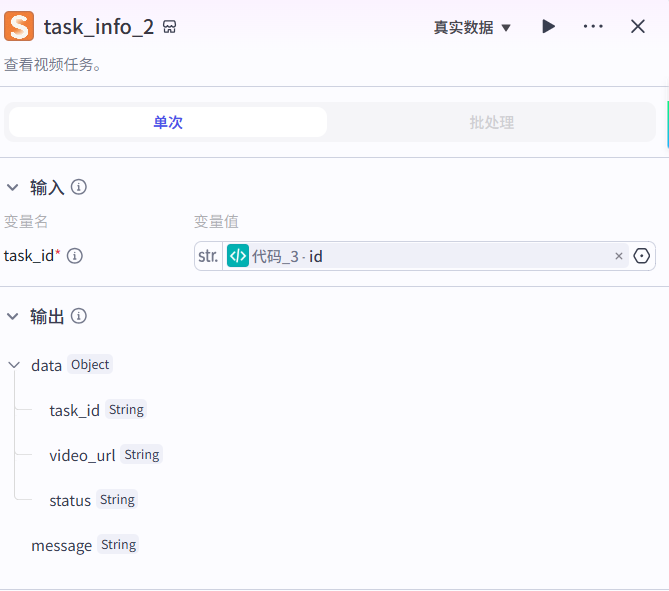Open the three-dot more options menu
The width and height of the screenshot is (669, 591).
593,27
